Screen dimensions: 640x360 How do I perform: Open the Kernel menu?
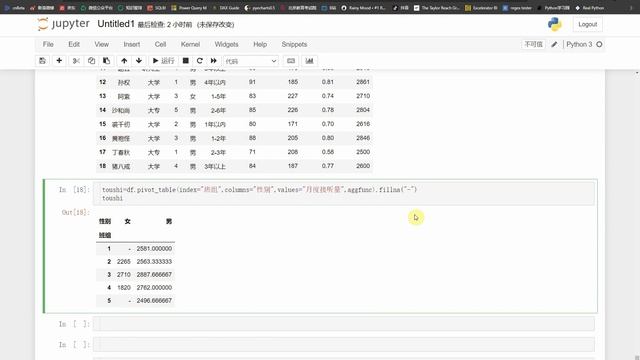[190, 44]
